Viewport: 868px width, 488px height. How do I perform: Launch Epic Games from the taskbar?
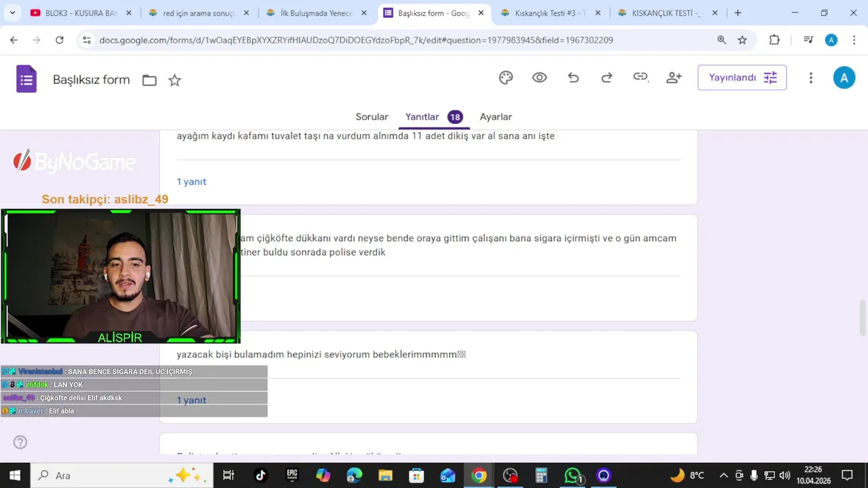coord(292,475)
